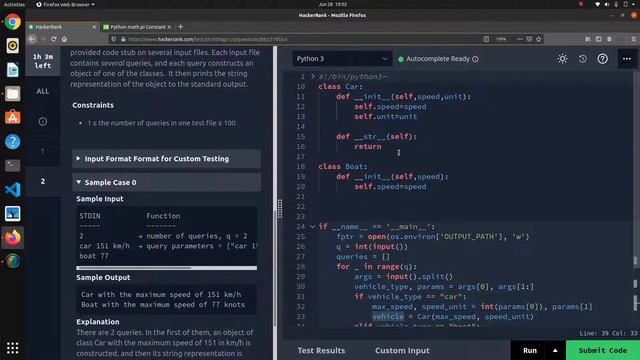Click the info circle in the question sidebar
This screenshot has width=640, height=360.
click(42, 122)
